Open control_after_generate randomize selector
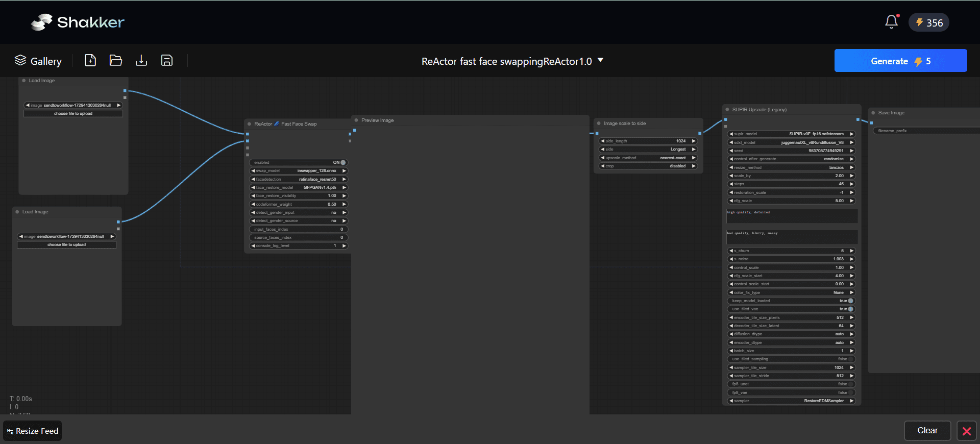The image size is (980, 444). pyautogui.click(x=792, y=159)
